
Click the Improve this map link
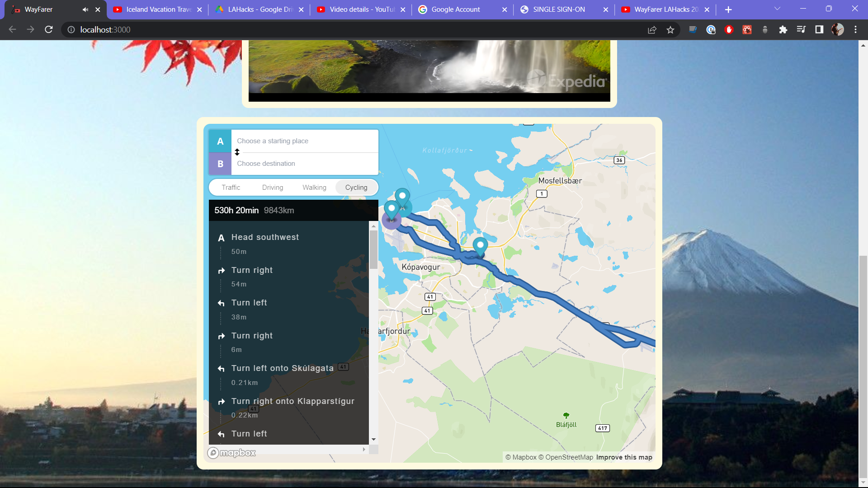click(x=624, y=457)
